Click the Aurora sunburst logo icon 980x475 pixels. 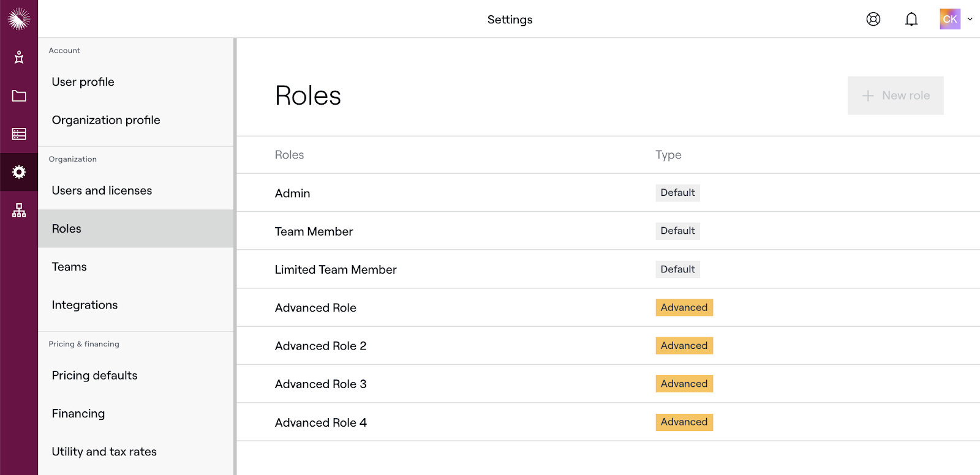(19, 19)
